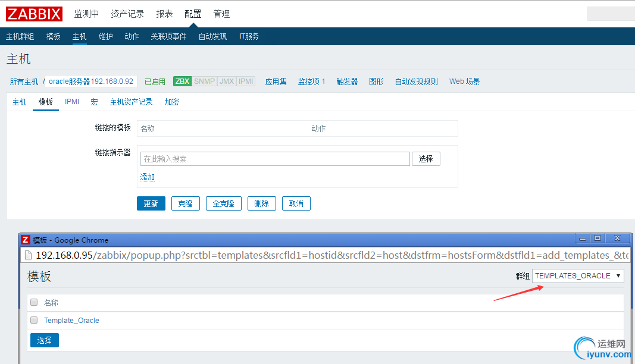Click the 全克隆 button
Viewport: 635px width, 364px height.
(x=224, y=203)
